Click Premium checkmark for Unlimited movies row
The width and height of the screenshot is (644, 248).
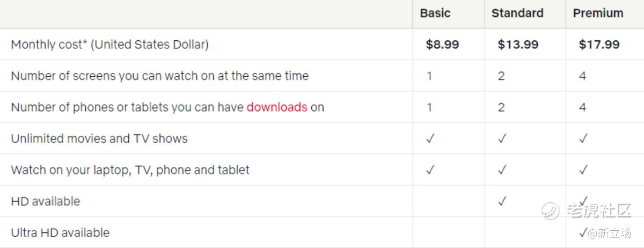583,138
